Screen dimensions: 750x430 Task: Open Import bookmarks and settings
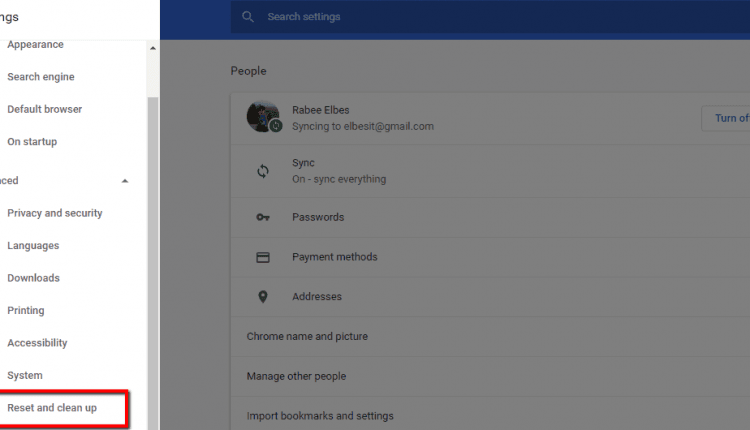(x=320, y=416)
